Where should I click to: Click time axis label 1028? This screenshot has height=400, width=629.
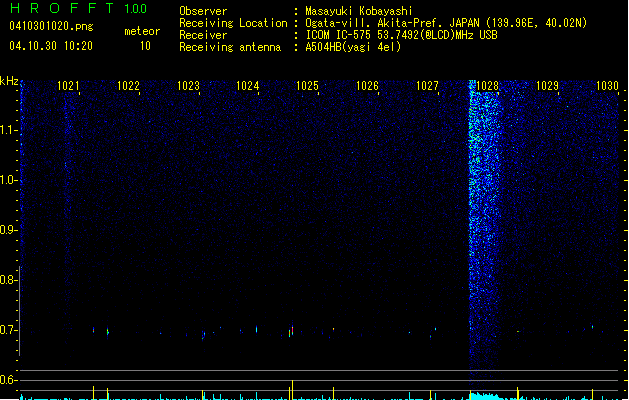coord(487,86)
